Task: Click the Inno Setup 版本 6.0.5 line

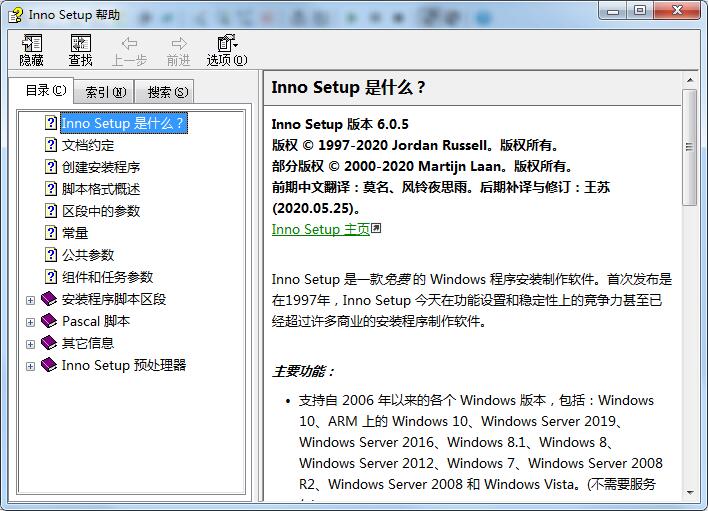Action: click(340, 124)
